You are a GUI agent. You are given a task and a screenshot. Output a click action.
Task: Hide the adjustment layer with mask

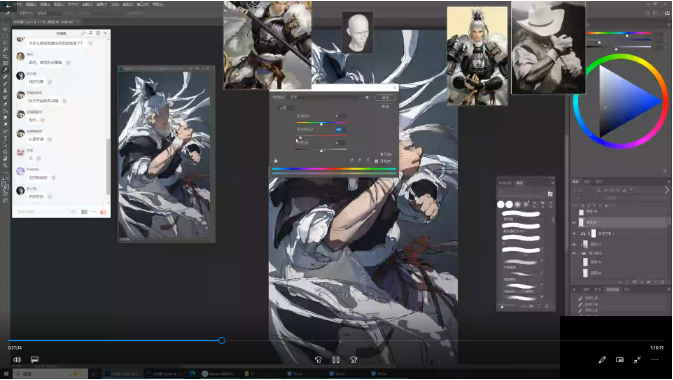pyautogui.click(x=574, y=233)
